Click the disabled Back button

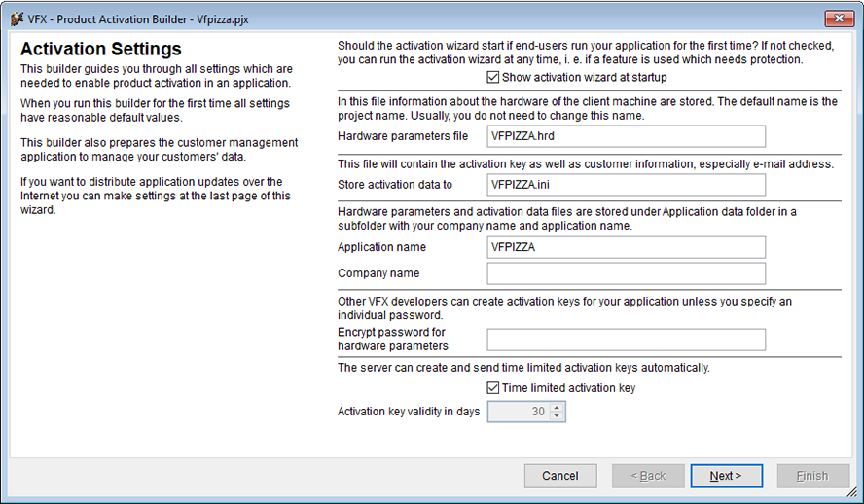click(x=648, y=476)
